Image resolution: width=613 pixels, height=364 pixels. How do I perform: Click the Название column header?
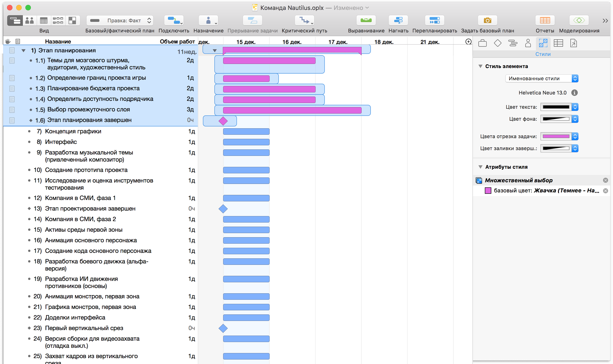point(58,41)
